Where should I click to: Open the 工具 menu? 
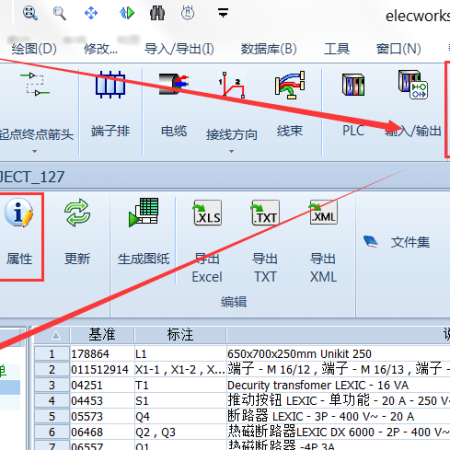(x=337, y=49)
